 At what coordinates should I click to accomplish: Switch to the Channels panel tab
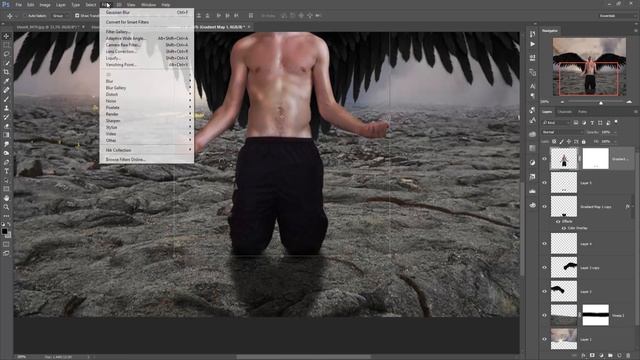565,111
